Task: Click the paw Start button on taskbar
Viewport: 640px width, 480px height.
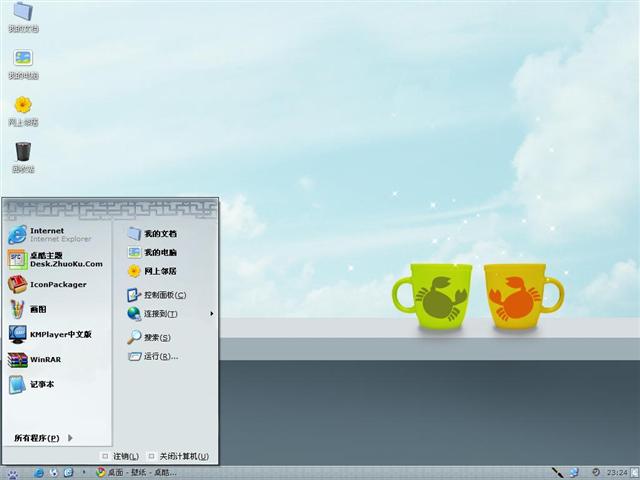Action: tap(13, 473)
